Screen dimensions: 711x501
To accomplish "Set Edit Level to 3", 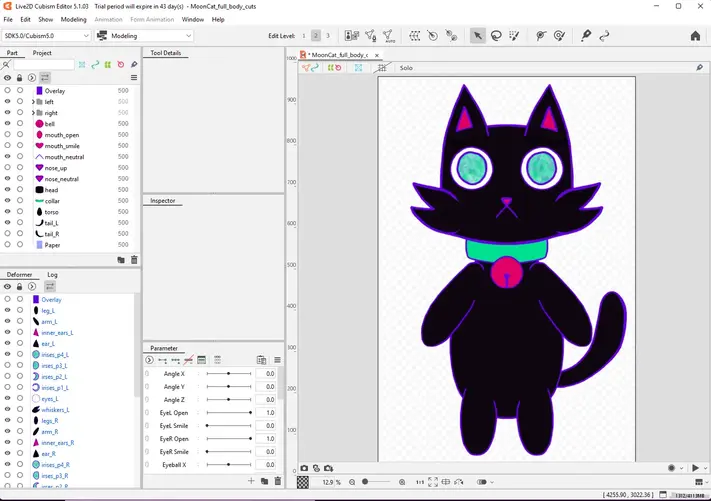I will click(328, 36).
